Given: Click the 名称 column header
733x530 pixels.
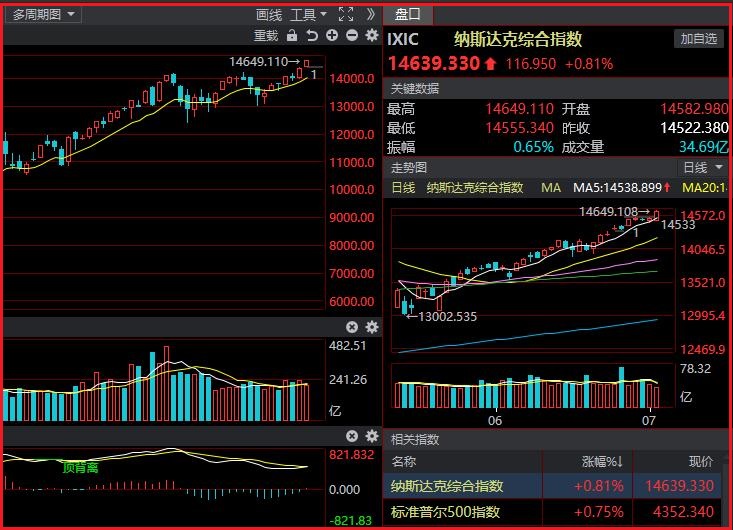Looking at the screenshot, I should coord(403,462).
